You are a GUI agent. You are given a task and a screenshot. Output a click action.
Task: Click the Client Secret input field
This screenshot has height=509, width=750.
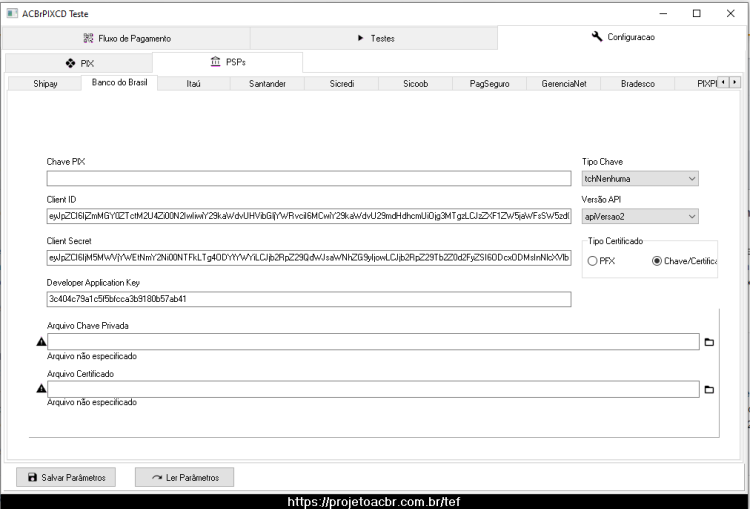309,258
